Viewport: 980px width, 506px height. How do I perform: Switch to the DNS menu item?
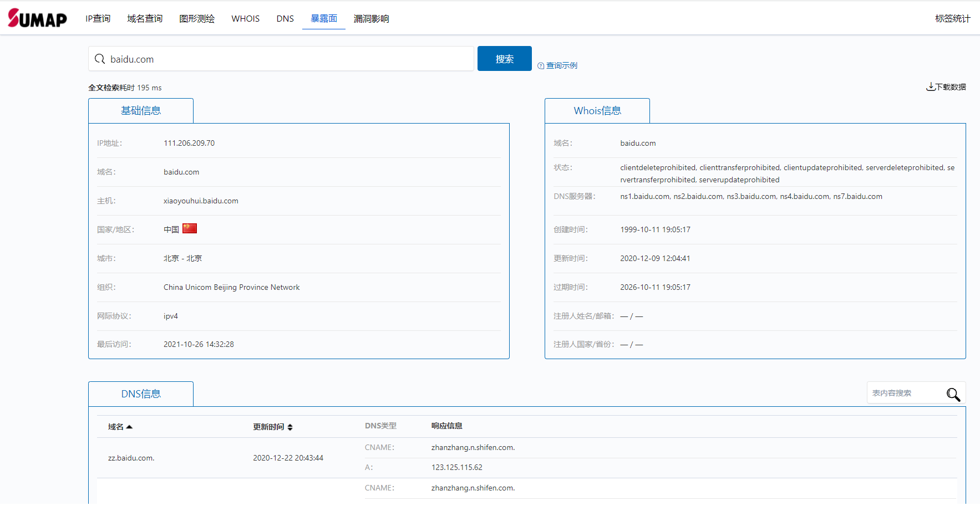pyautogui.click(x=285, y=18)
